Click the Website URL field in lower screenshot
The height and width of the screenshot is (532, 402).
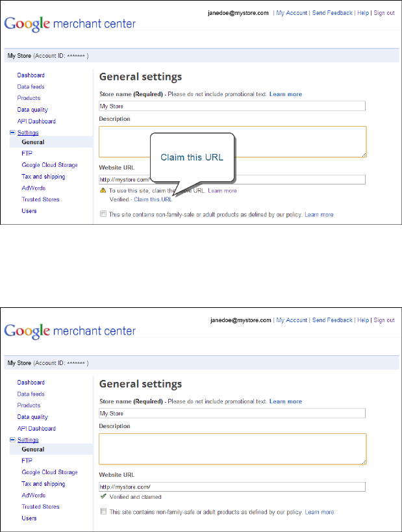pyautogui.click(x=232, y=487)
